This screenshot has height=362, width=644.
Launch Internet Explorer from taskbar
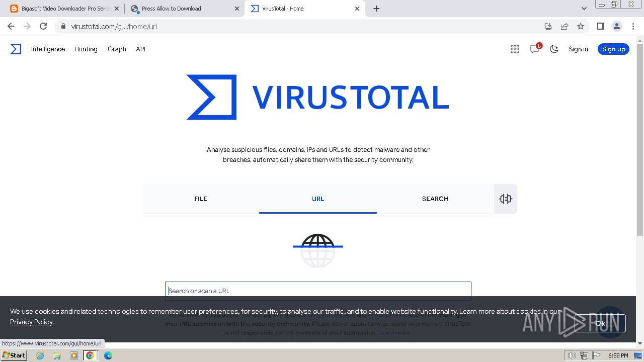40,355
